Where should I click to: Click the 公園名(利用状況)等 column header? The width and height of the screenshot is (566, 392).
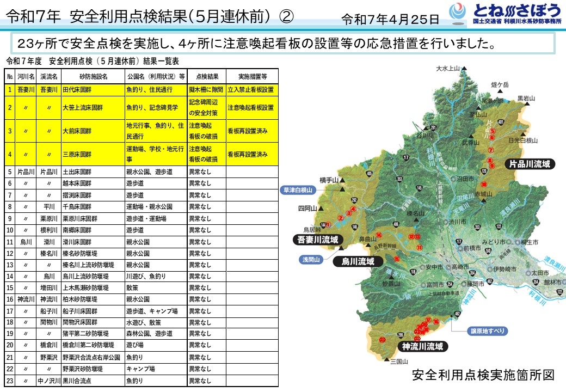[156, 77]
